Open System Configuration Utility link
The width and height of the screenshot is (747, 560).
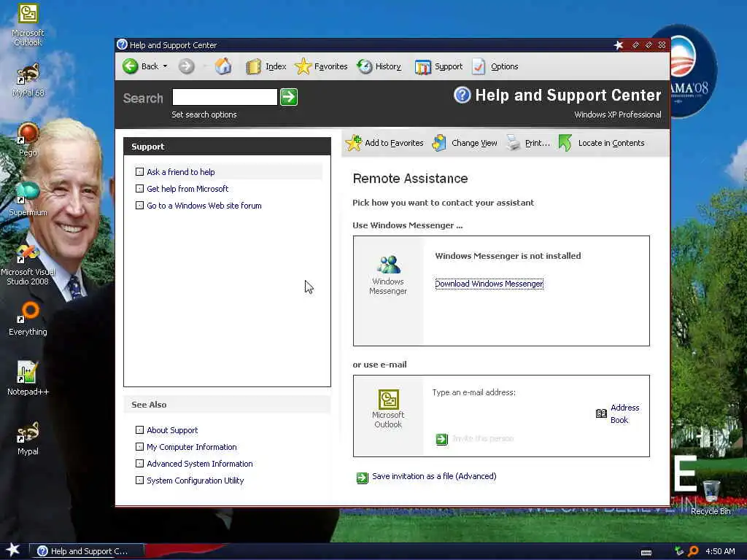tap(195, 481)
